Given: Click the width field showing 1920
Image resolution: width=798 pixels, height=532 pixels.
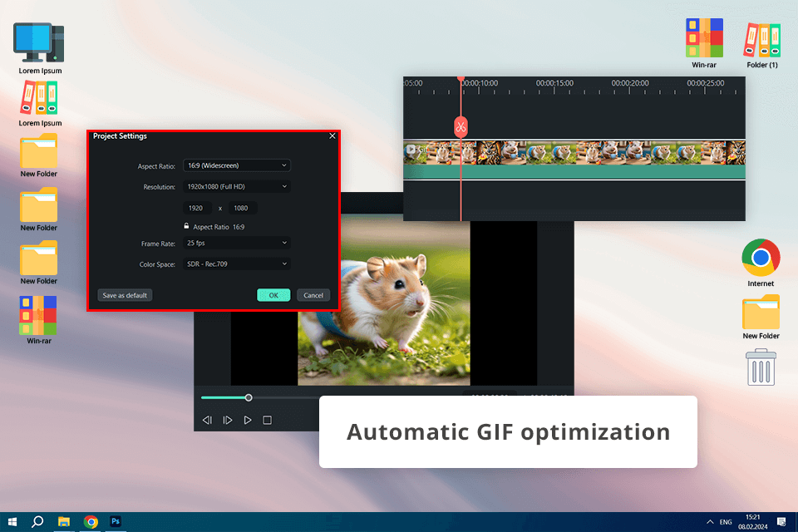Looking at the screenshot, I should pyautogui.click(x=196, y=208).
